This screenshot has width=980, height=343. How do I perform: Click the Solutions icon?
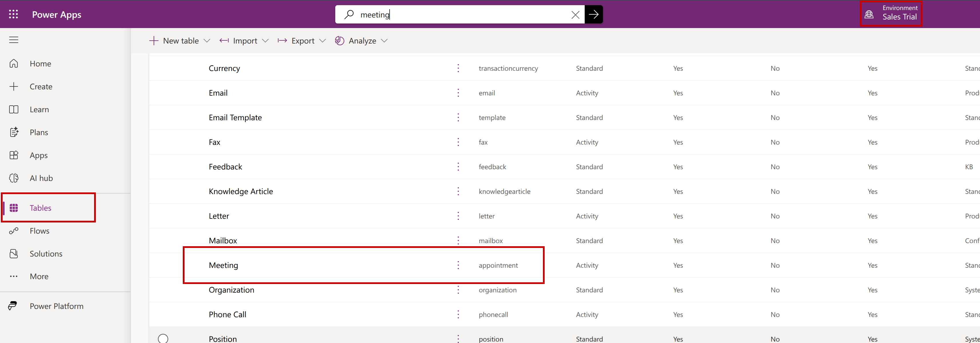tap(14, 254)
